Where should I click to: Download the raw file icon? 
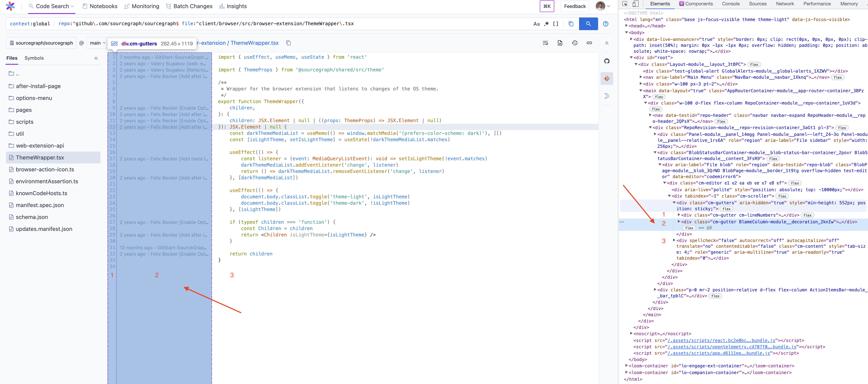coord(560,43)
